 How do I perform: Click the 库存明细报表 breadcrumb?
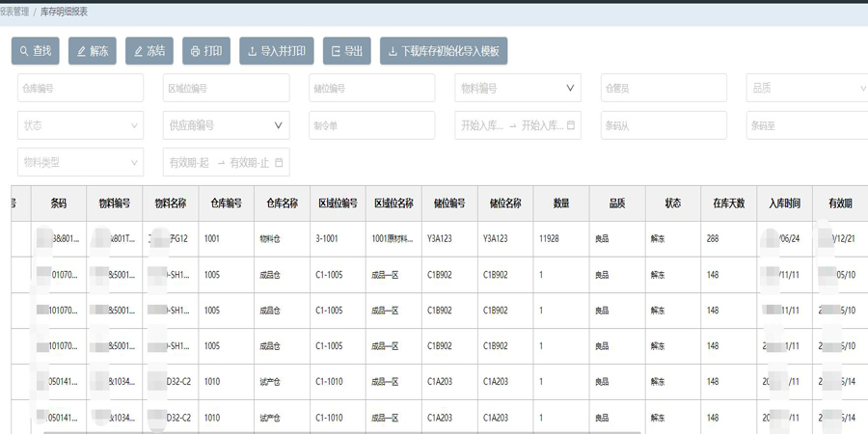[x=64, y=12]
